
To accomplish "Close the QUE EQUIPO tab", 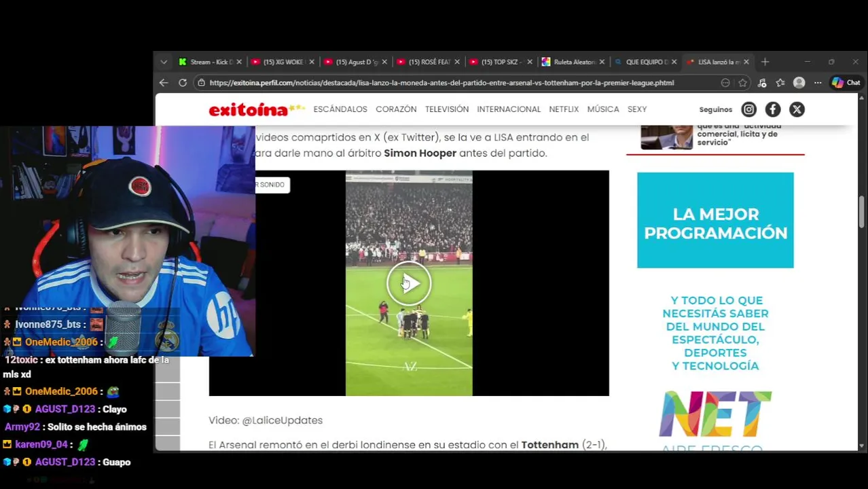I will [x=674, y=62].
